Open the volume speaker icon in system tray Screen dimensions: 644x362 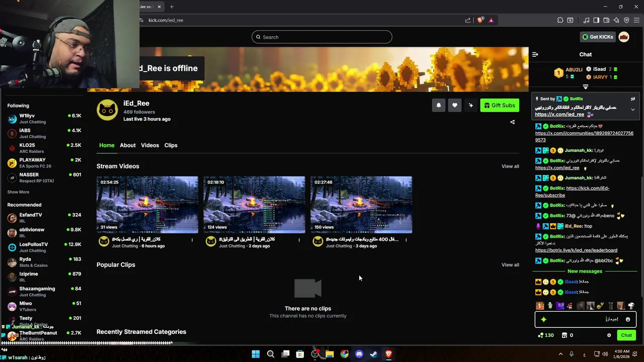605,354
